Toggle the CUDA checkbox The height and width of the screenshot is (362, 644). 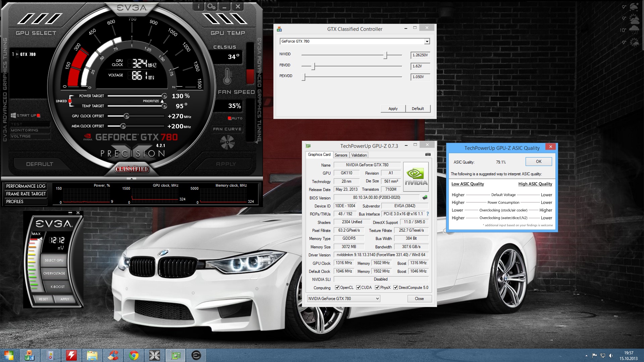pyautogui.click(x=358, y=288)
